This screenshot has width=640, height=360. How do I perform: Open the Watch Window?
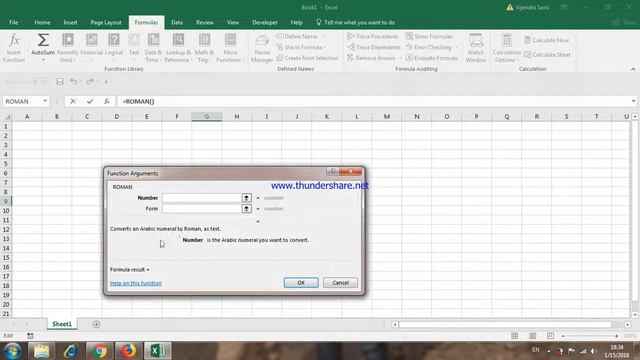coord(476,48)
